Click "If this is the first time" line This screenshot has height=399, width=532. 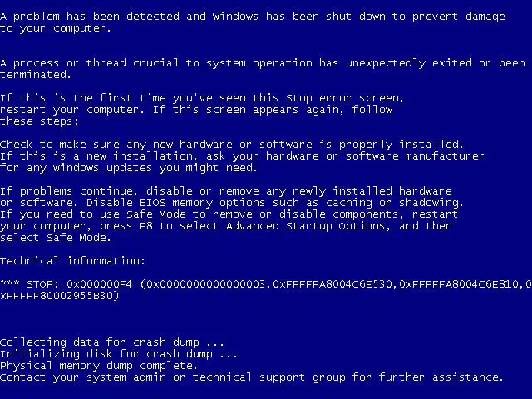(202, 98)
